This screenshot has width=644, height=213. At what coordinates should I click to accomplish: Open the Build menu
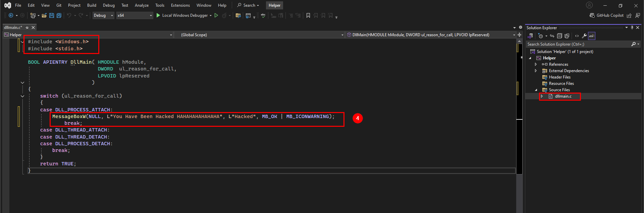point(92,5)
